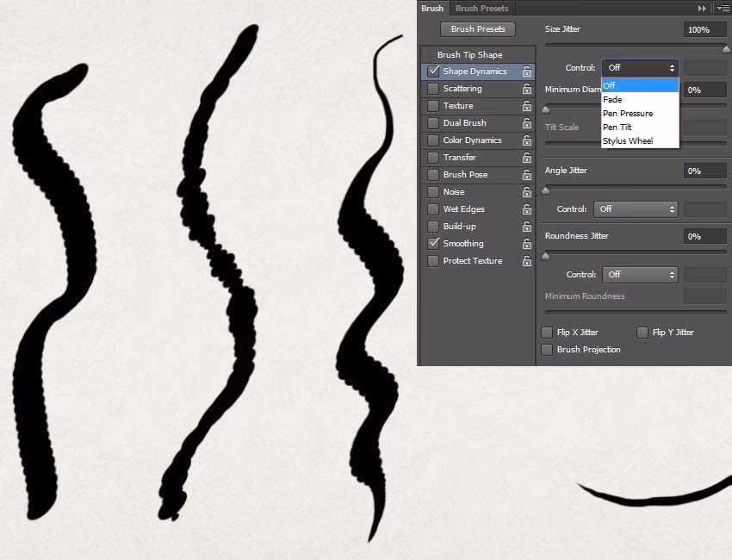The image size is (732, 560).
Task: Click the lock icon beside Smoothing
Action: tap(527, 244)
